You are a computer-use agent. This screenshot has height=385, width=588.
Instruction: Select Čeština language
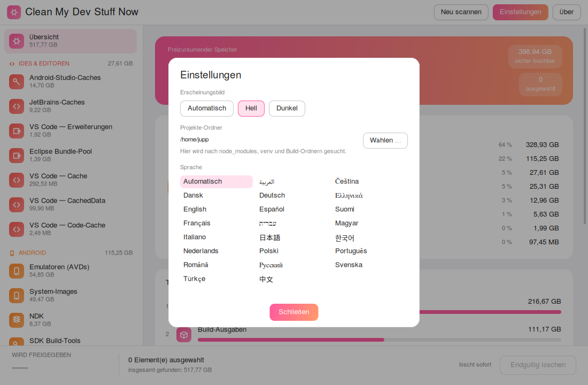pos(368,182)
